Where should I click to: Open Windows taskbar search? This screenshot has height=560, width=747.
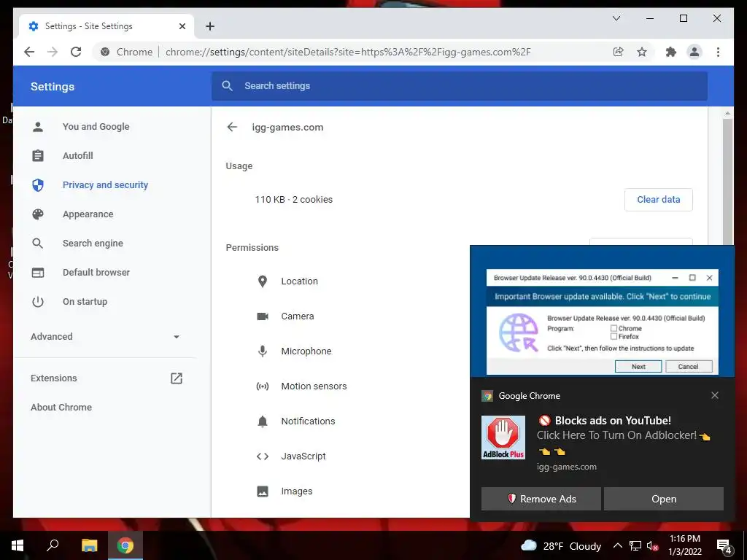tap(53, 545)
